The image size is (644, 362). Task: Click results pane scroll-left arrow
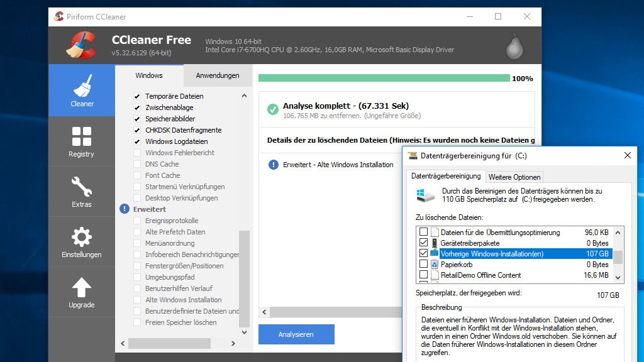(x=264, y=312)
